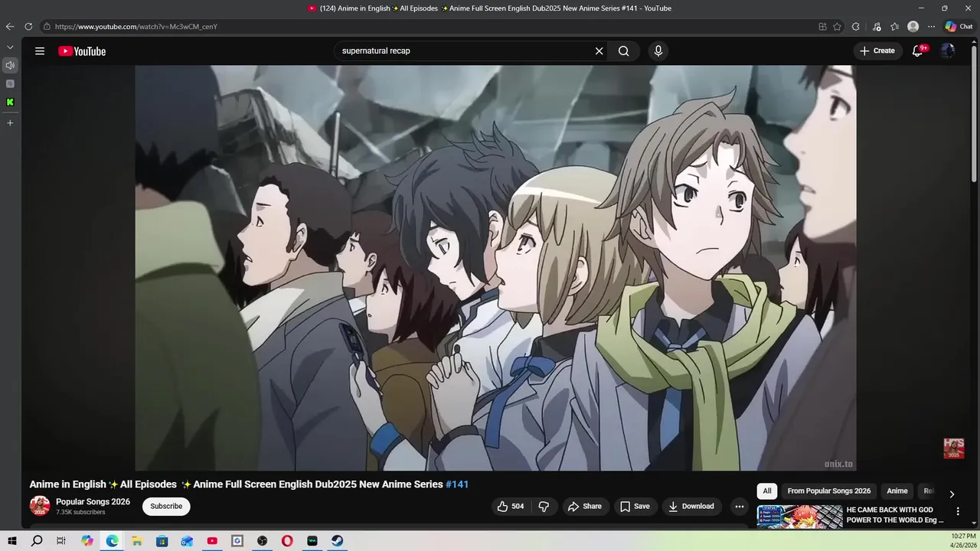The width and height of the screenshot is (980, 551).
Task: Launch Copilot from taskbar
Action: [x=87, y=541]
